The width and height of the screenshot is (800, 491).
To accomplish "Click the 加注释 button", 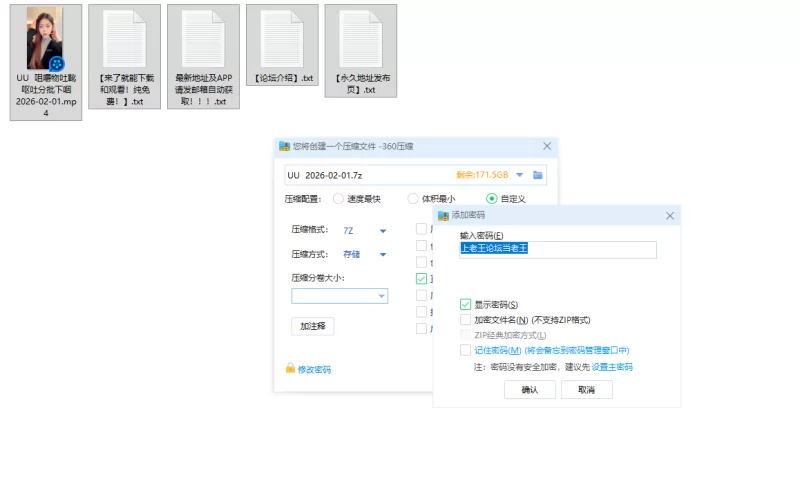I will click(x=313, y=326).
